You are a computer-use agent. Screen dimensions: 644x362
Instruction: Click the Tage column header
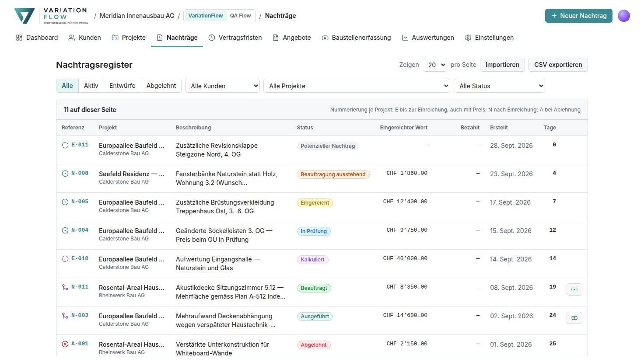point(550,128)
